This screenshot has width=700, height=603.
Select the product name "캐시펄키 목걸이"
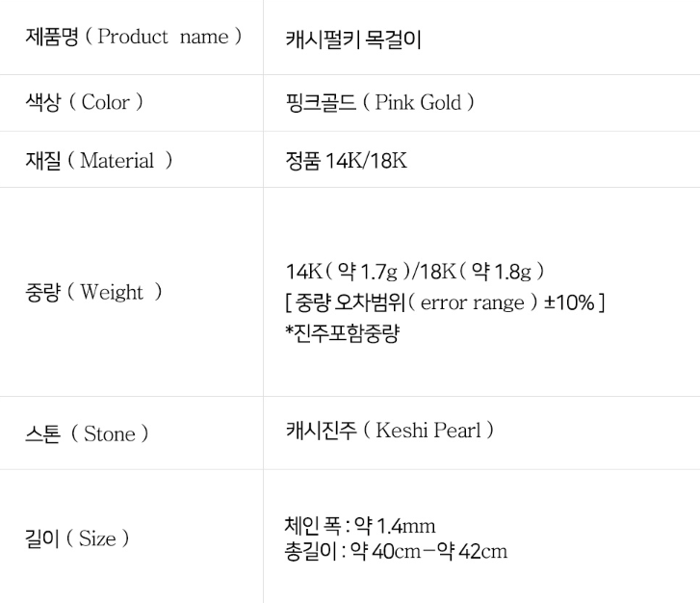click(353, 39)
